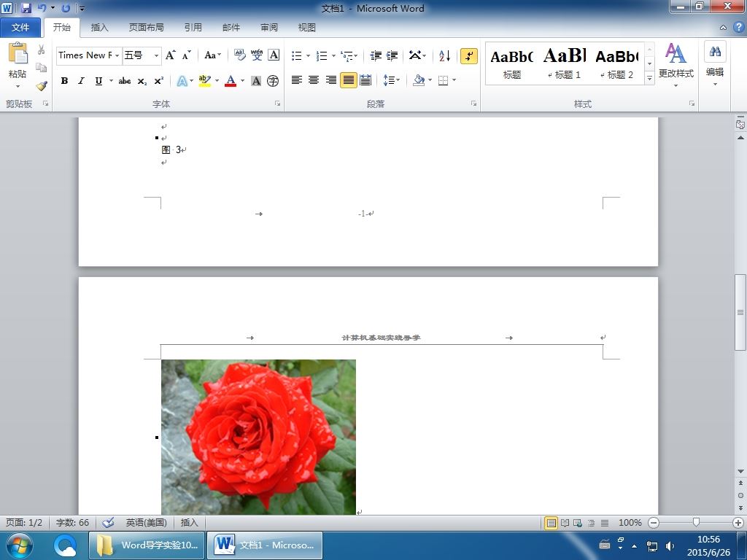Click the zoom slider handle
This screenshot has height=560, width=747.
tap(696, 522)
